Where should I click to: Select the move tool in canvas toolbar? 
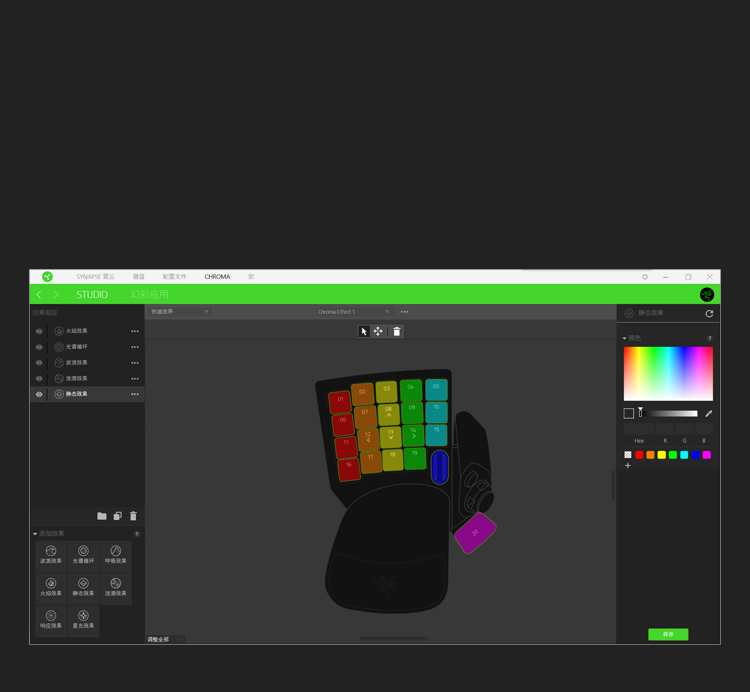(378, 331)
